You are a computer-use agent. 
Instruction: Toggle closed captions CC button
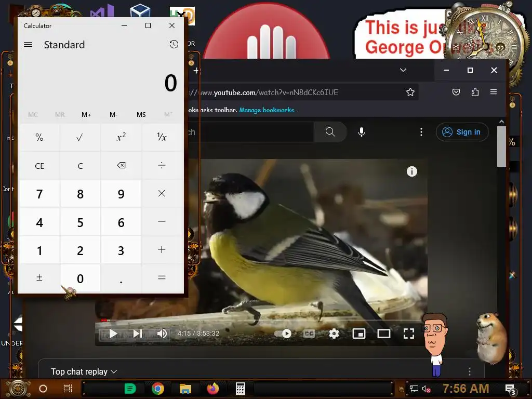tap(309, 334)
